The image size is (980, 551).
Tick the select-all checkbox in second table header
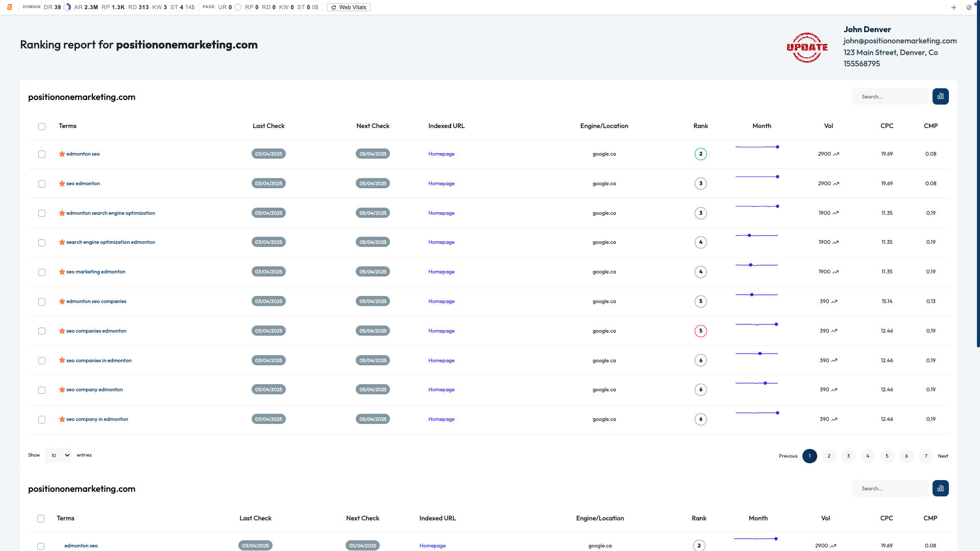[41, 519]
